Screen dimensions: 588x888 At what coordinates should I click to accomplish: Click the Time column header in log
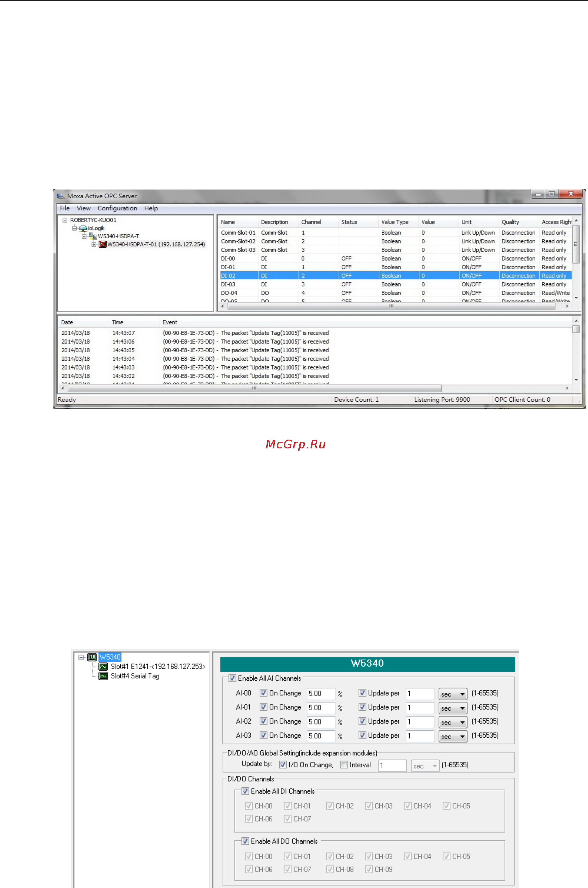click(x=134, y=322)
